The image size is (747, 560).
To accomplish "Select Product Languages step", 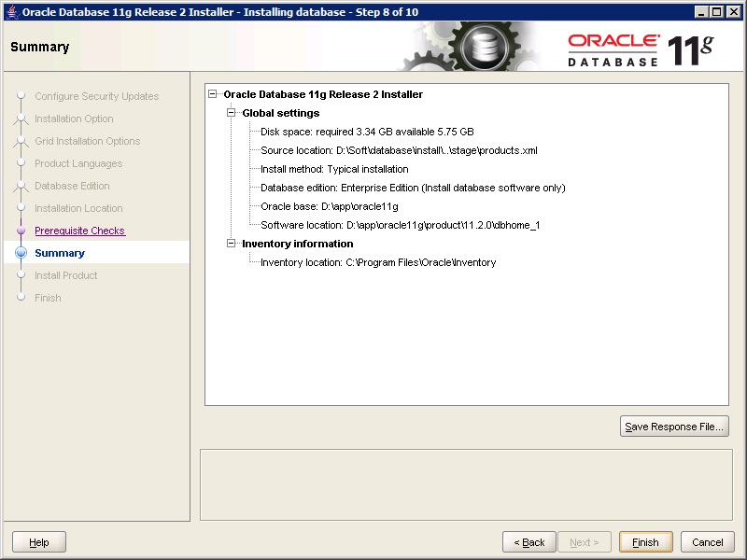I will tap(78, 163).
